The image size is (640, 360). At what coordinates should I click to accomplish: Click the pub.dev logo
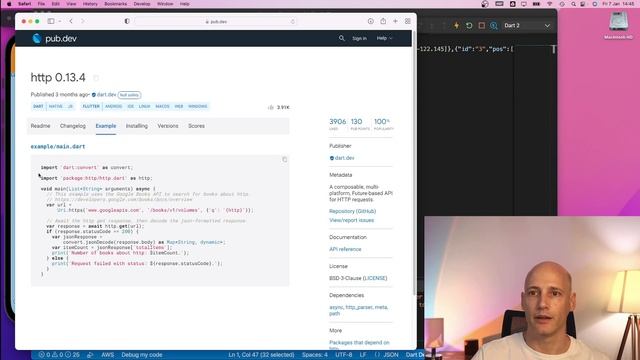[54, 38]
